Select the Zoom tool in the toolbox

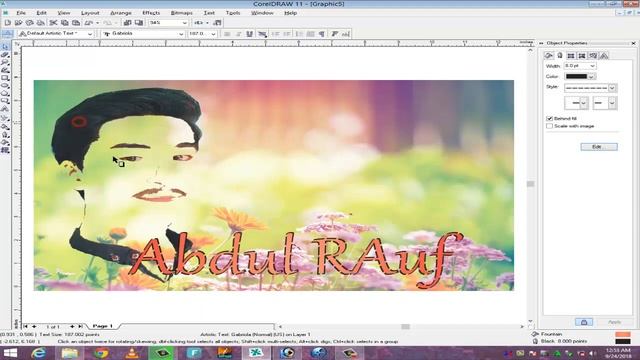[x=5, y=62]
